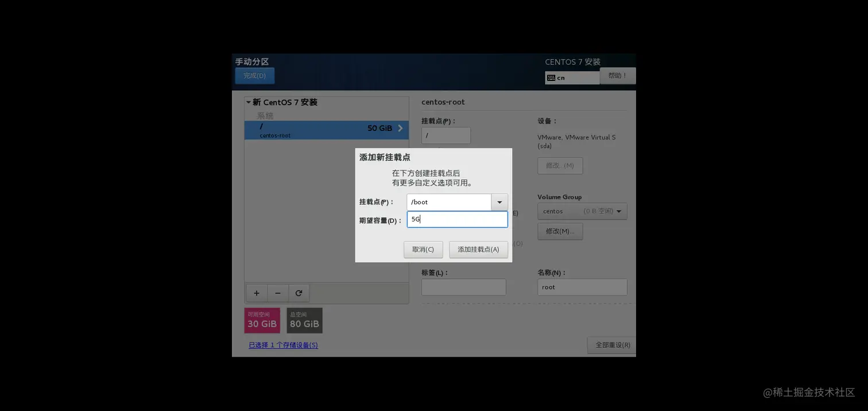The height and width of the screenshot is (411, 868).
Task: Click the 修改...(M) button under the device (设备)
Action: [x=560, y=165]
